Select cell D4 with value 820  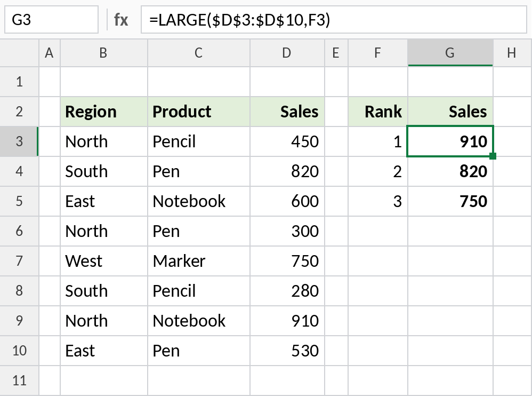287,171
